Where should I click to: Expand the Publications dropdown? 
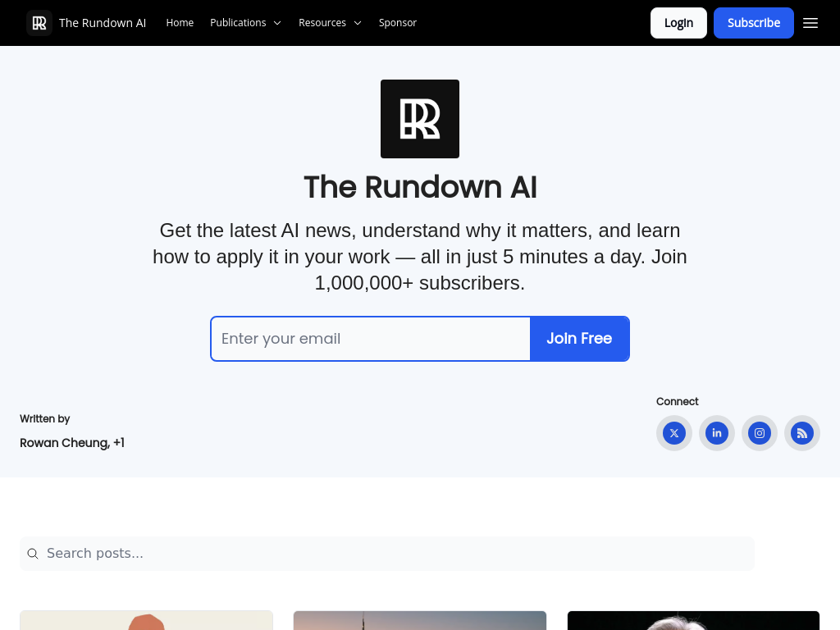(245, 23)
